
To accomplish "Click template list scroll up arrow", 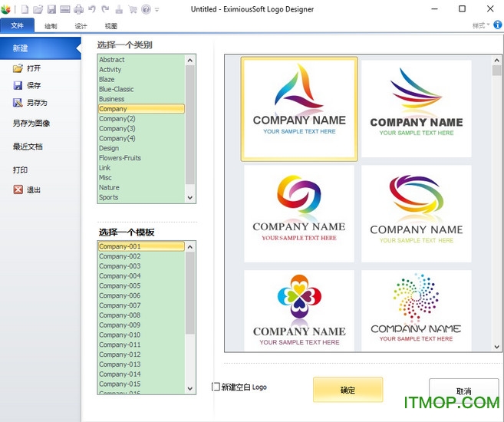I will [x=190, y=247].
